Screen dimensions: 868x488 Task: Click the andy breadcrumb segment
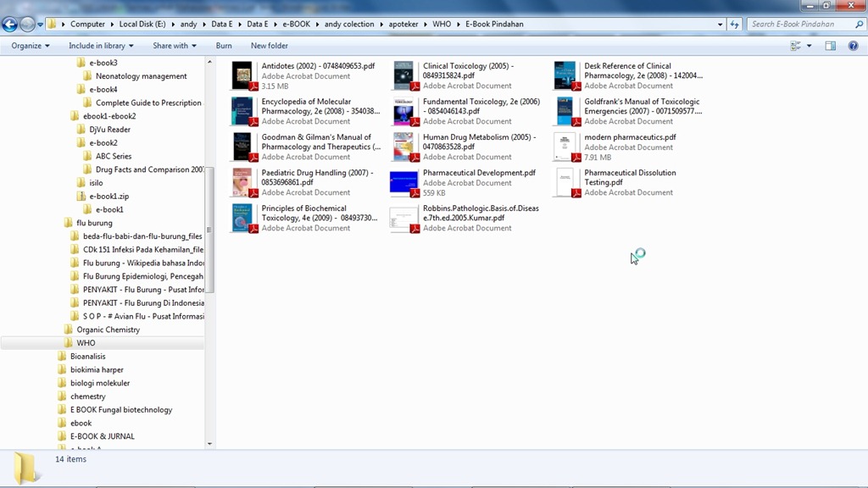click(188, 25)
